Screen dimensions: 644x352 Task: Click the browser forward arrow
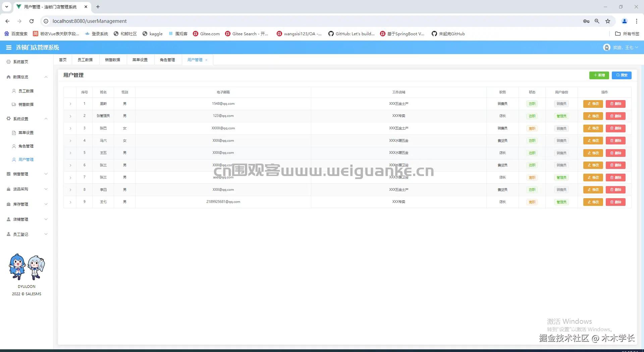[x=19, y=21]
